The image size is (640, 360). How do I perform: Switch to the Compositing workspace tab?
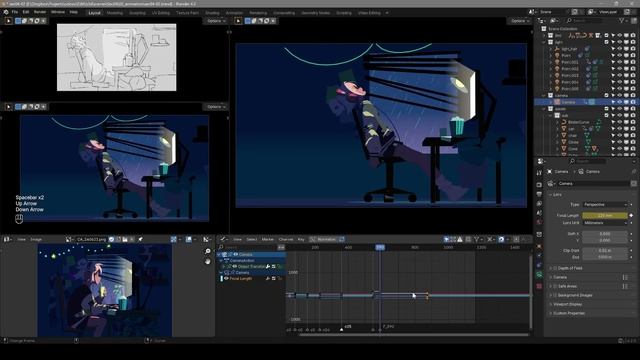click(x=284, y=13)
